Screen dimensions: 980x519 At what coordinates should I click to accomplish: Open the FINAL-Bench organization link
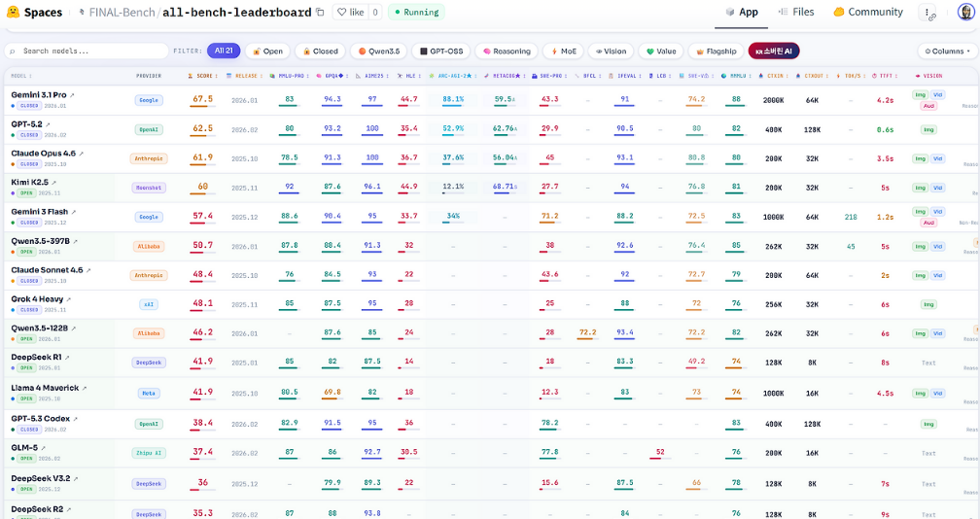pyautogui.click(x=122, y=12)
